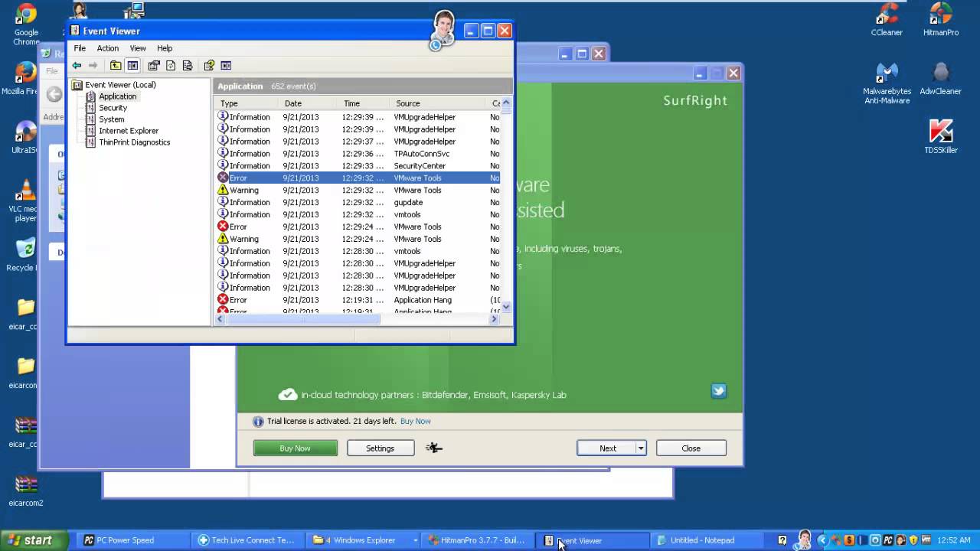Open the toolbar Help icon with question mark
The height and width of the screenshot is (551, 980).
pos(209,66)
